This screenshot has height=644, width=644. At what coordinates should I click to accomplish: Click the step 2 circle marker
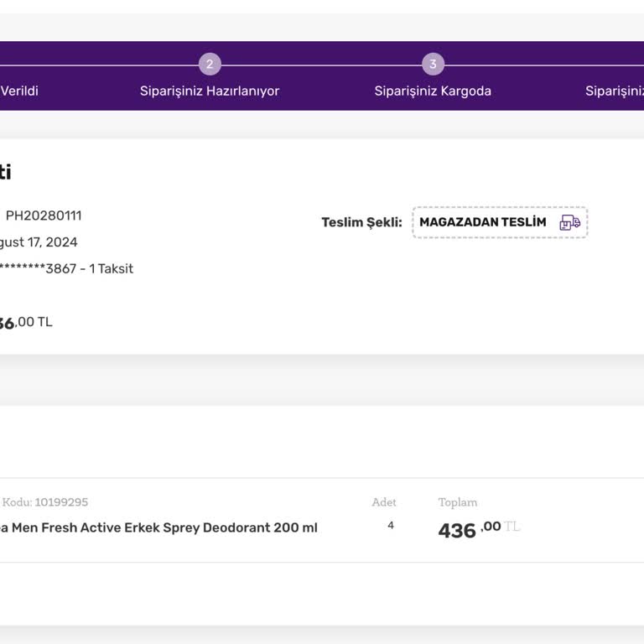[x=210, y=64]
